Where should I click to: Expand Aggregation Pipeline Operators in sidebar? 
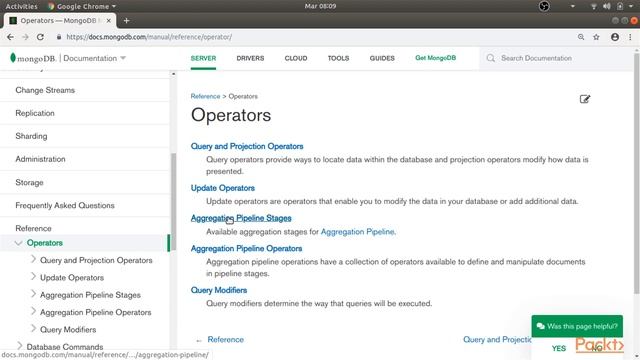[33, 311]
